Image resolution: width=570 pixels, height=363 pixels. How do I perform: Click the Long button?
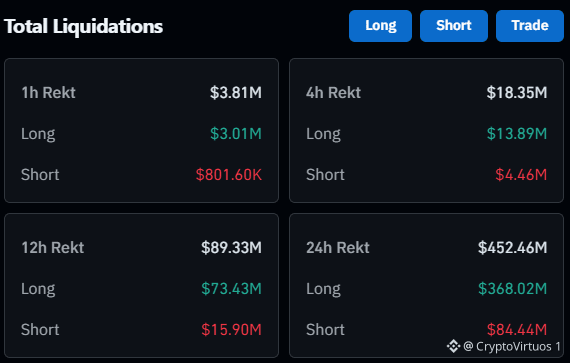[x=380, y=26]
